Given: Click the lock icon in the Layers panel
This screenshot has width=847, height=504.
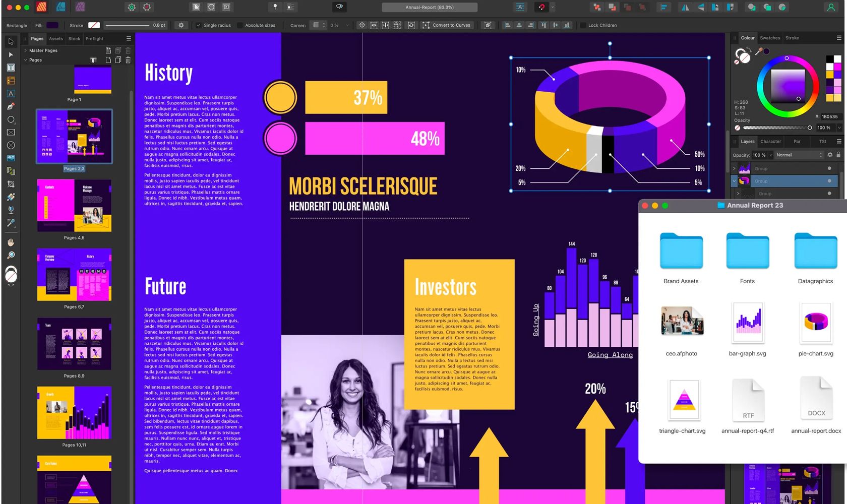Looking at the screenshot, I should 838,155.
